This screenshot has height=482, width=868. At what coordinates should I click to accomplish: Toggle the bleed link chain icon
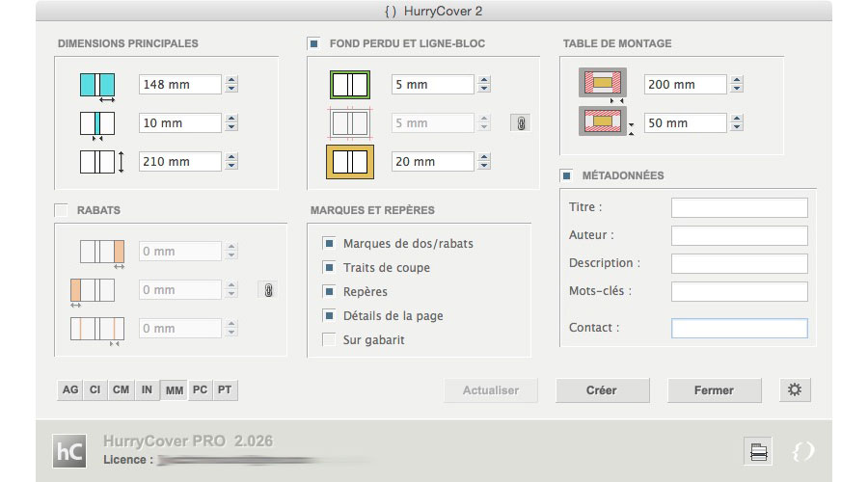(x=521, y=122)
